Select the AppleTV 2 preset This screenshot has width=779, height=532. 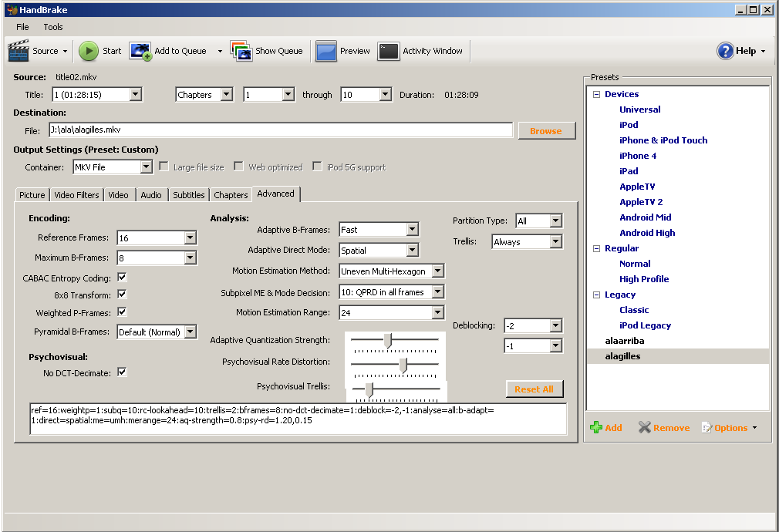pos(641,202)
